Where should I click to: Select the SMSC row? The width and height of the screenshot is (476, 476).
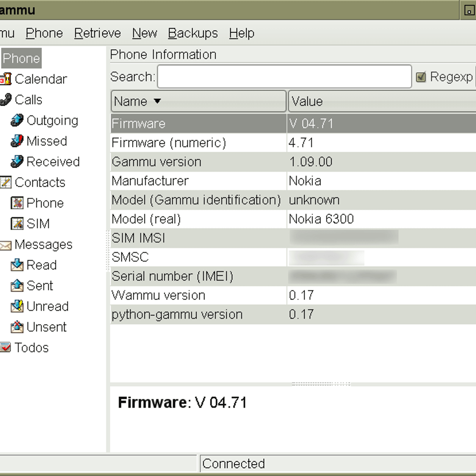[x=293, y=257]
